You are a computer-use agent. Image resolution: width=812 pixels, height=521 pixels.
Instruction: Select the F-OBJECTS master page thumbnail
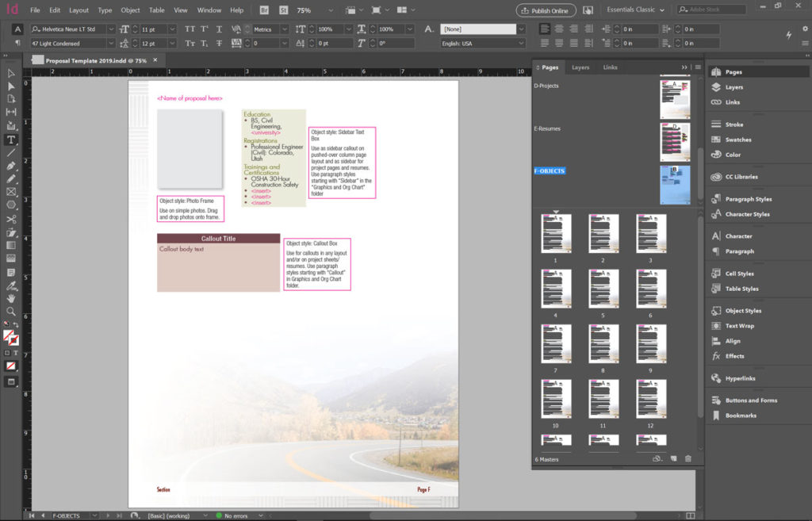click(x=675, y=183)
